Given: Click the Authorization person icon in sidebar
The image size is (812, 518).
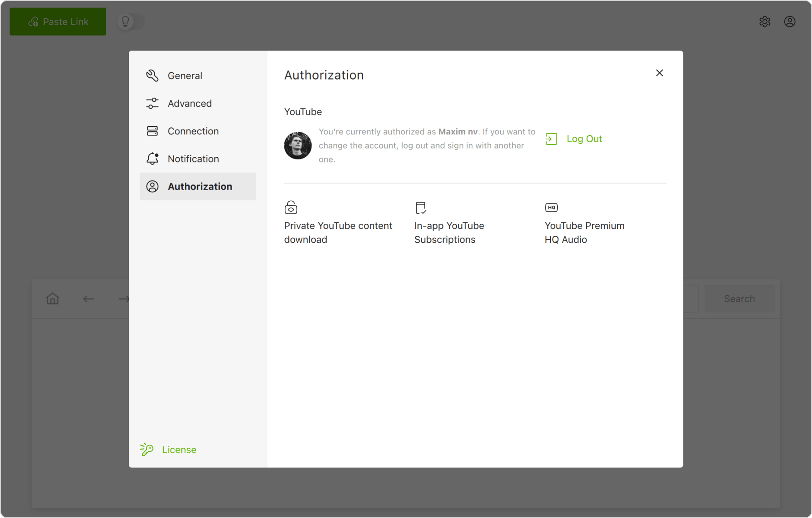Looking at the screenshot, I should point(152,186).
